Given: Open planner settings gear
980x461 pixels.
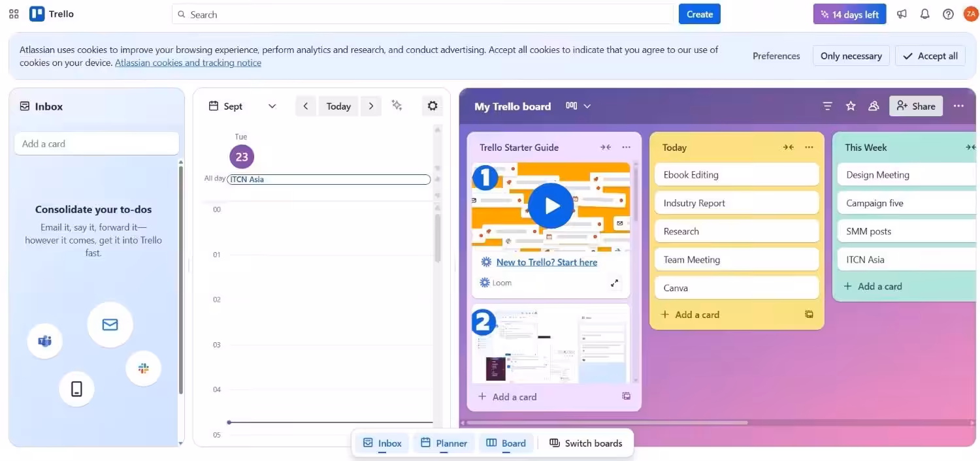Looking at the screenshot, I should tap(433, 106).
